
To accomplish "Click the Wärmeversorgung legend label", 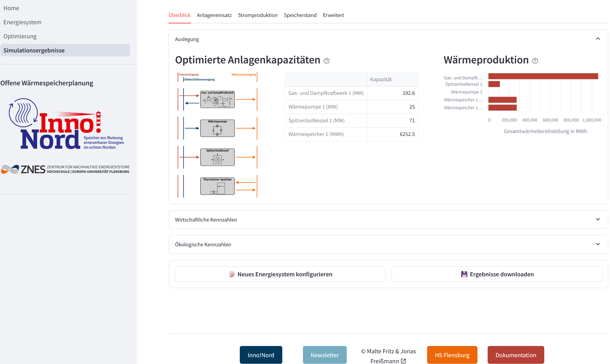I will pos(244,75).
